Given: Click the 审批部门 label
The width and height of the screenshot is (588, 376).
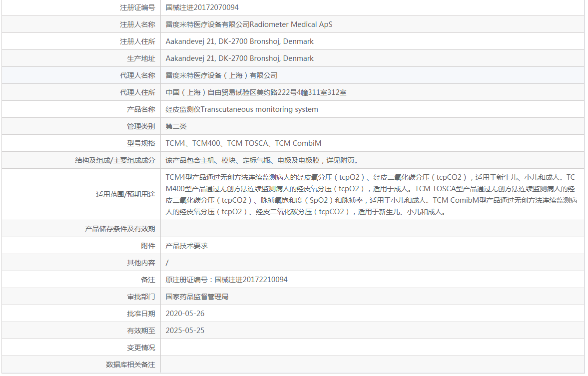Looking at the screenshot, I should click(141, 297).
